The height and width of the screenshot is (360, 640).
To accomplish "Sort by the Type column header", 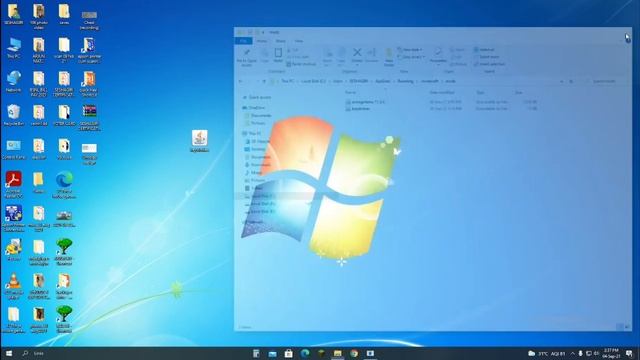I will click(x=480, y=93).
